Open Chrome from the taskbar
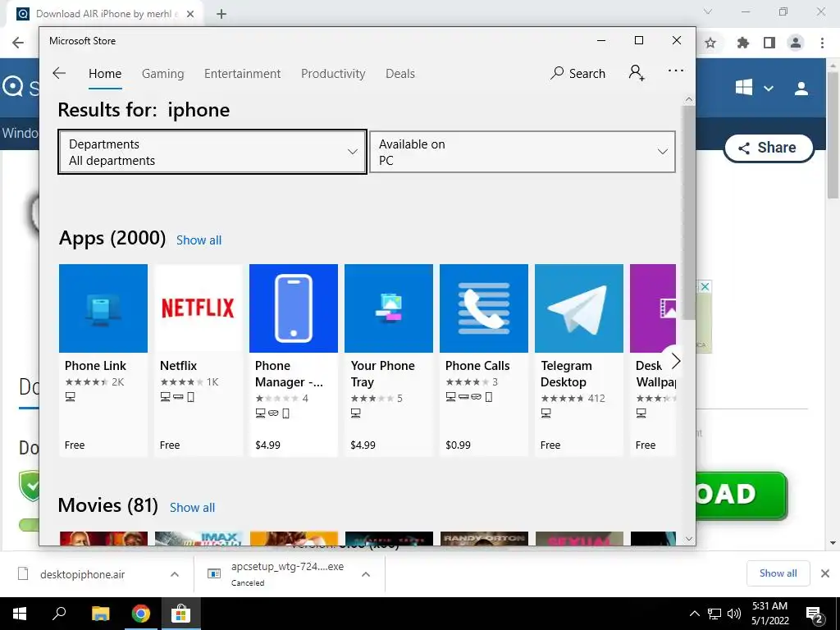The width and height of the screenshot is (840, 630). pyautogui.click(x=141, y=614)
